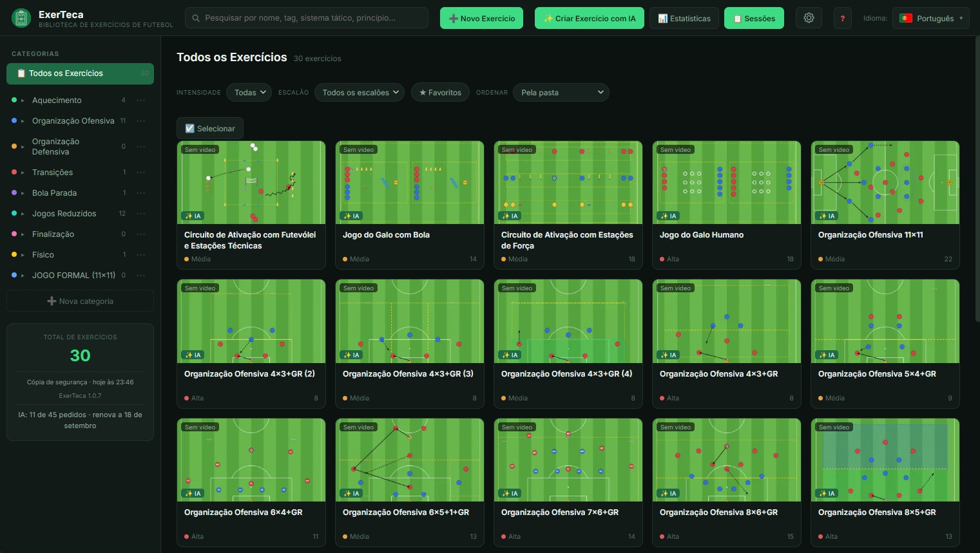Open Jogo do Galo com Bola thumbnail
Screen dimensions: 980x553
[410, 183]
